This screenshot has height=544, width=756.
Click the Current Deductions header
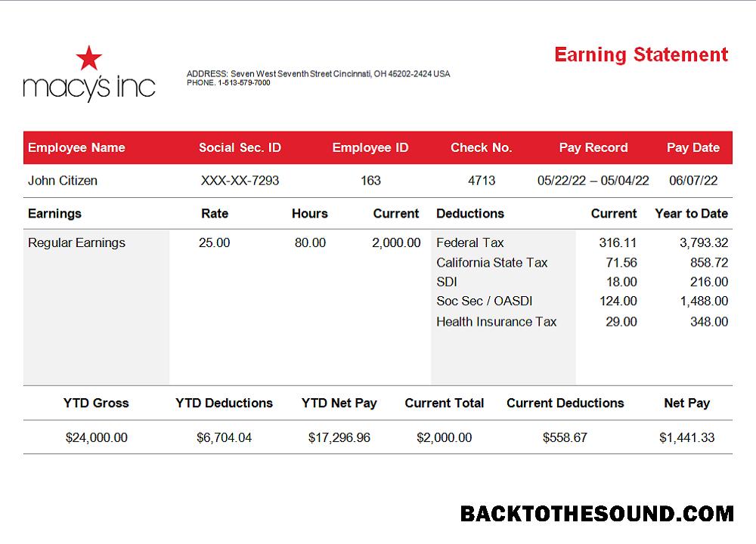click(565, 403)
